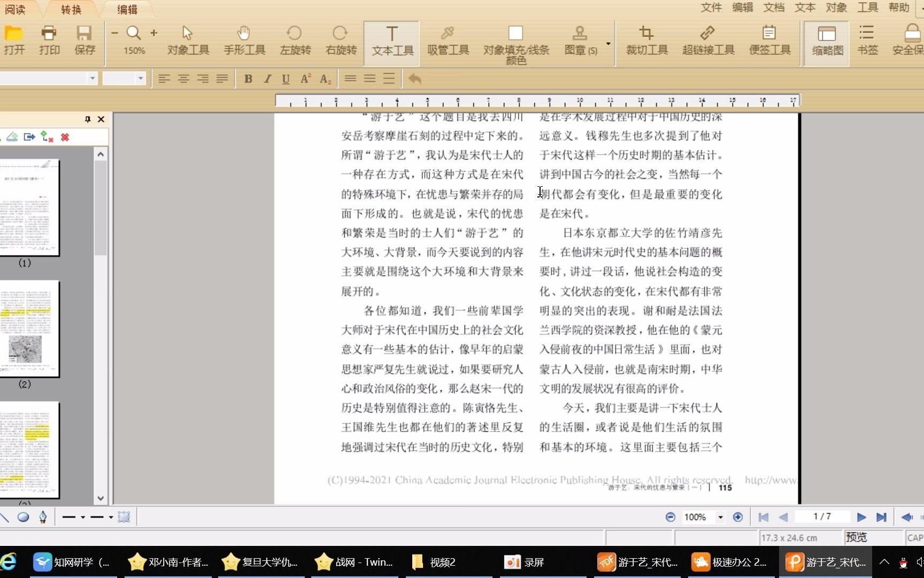Image resolution: width=924 pixels, height=578 pixels.
Task: Switch to the 编辑 (Edit) tab
Action: [x=127, y=9]
